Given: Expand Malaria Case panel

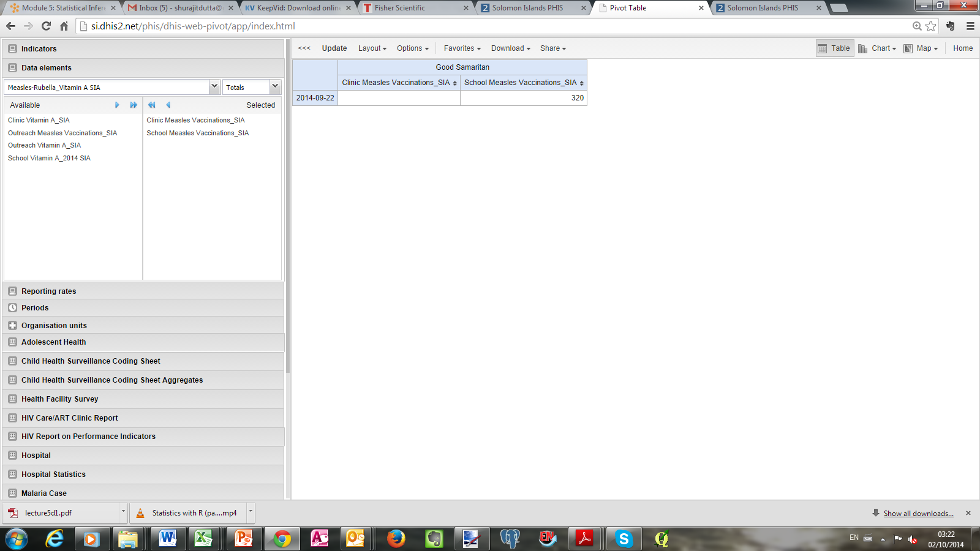Looking at the screenshot, I should [x=143, y=493].
